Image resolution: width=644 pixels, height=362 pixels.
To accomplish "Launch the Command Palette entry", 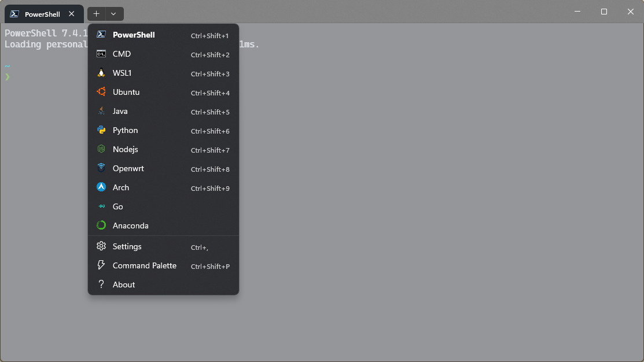I will pyautogui.click(x=145, y=265).
